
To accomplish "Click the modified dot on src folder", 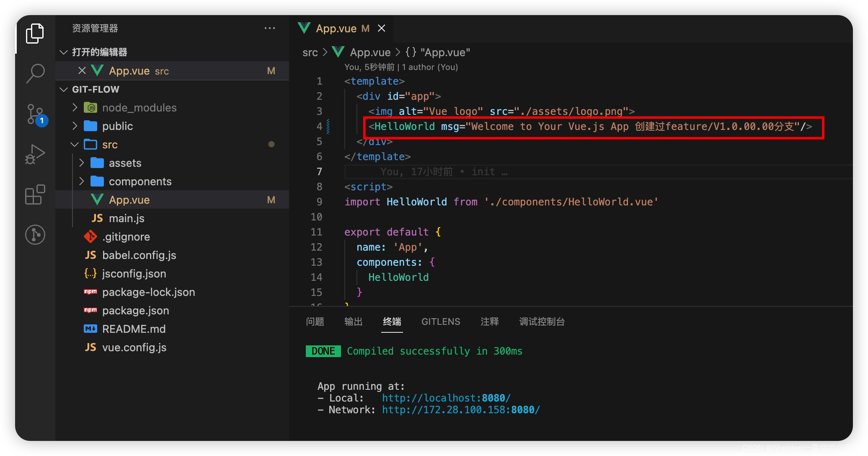I will [271, 144].
